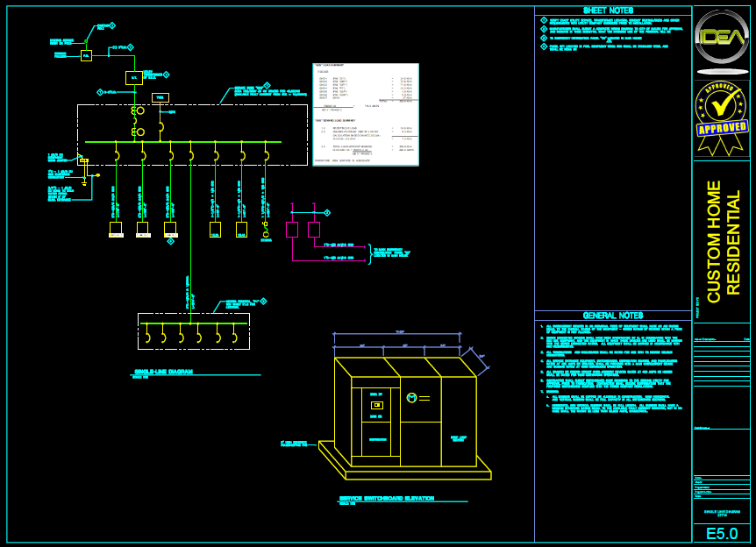Click the yellow pull box symbol
The width and height of the screenshot is (756, 547).
point(86,55)
